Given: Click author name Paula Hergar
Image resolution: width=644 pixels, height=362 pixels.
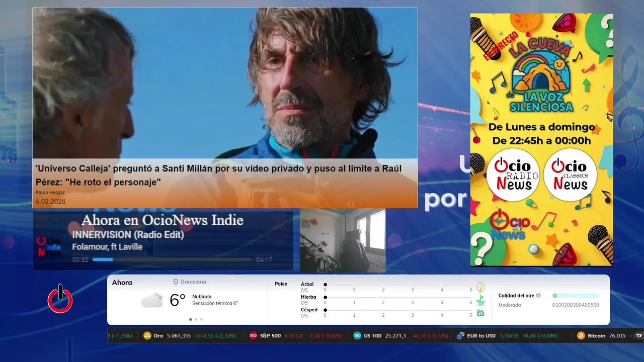Looking at the screenshot, I should (x=50, y=193).
